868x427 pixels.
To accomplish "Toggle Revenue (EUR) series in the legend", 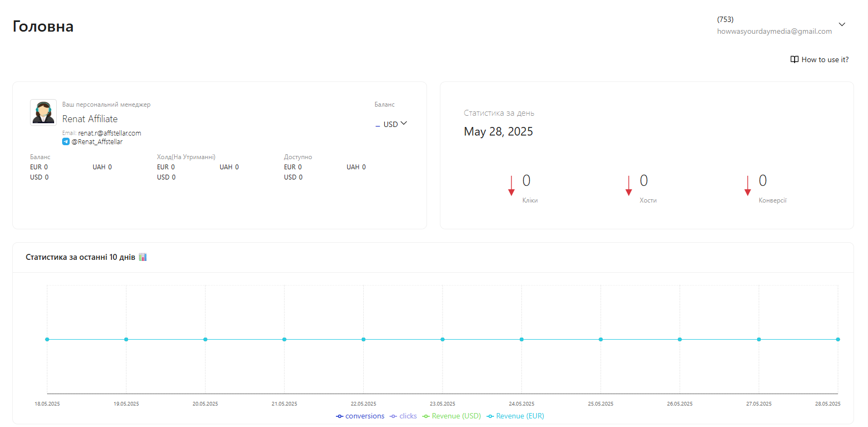I will [515, 416].
